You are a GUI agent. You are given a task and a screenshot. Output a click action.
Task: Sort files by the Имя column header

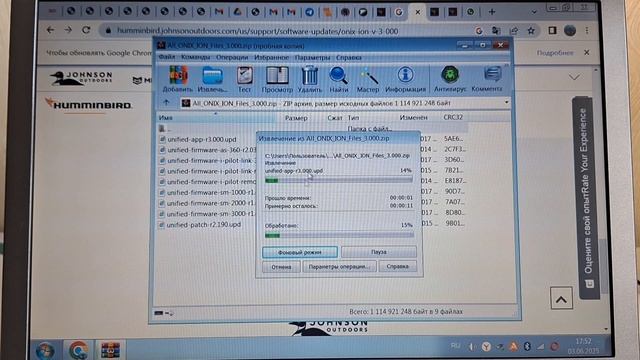(x=216, y=118)
